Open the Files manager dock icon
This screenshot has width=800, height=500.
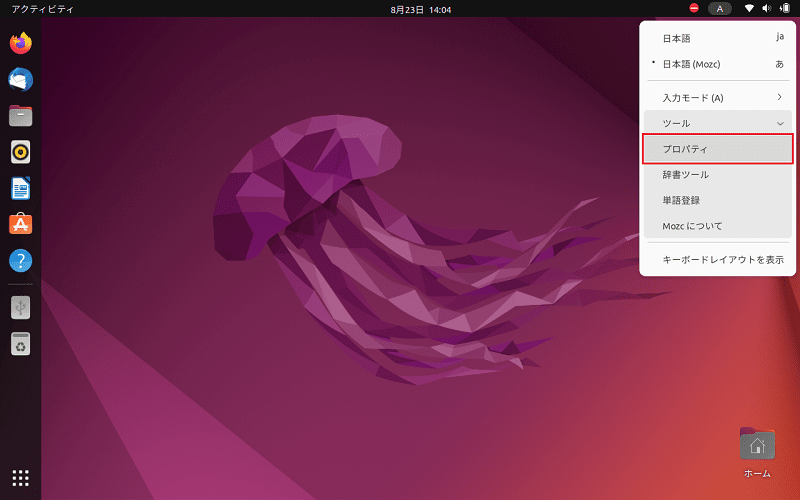click(20, 116)
